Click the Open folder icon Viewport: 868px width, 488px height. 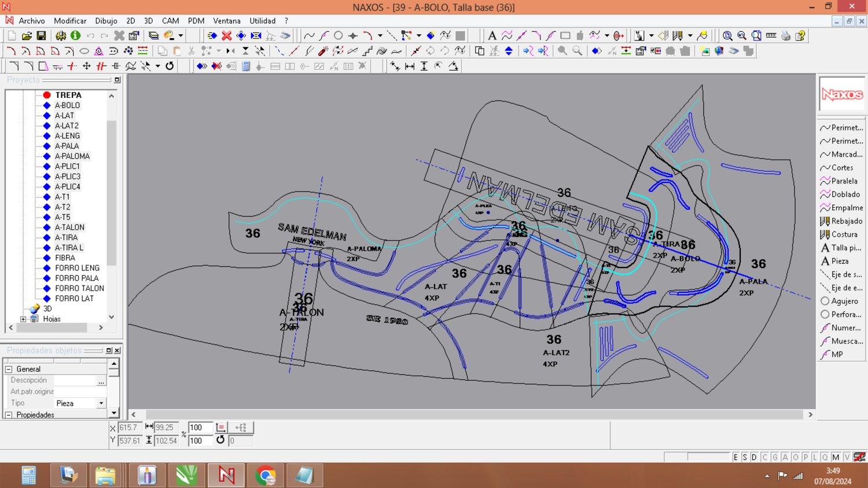coord(27,36)
